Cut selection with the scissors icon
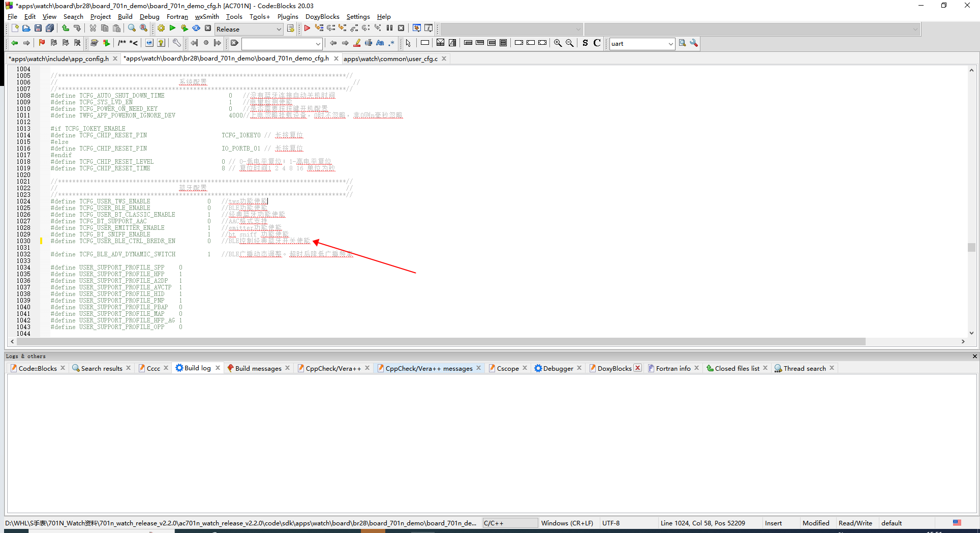The height and width of the screenshot is (533, 980). [93, 28]
